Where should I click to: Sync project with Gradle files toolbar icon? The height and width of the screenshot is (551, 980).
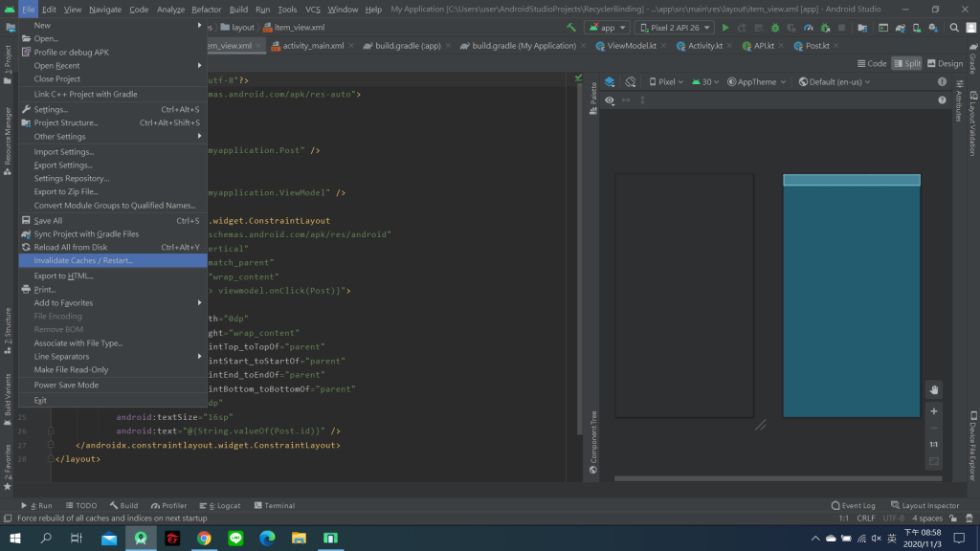900,28
